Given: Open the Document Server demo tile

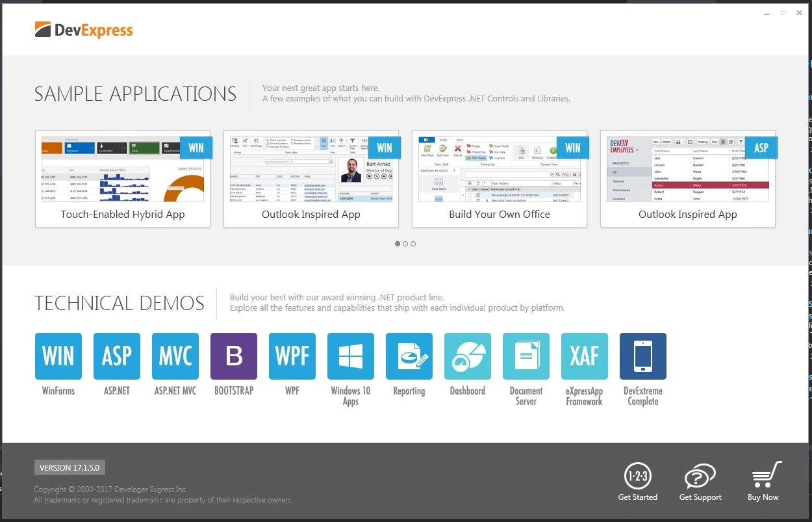Looking at the screenshot, I should tap(526, 356).
